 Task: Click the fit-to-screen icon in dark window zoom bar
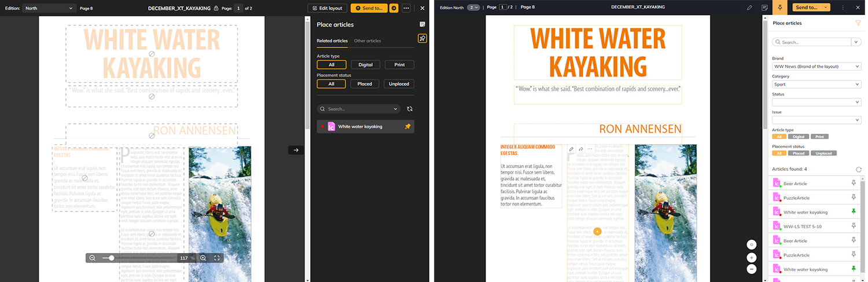(217, 258)
